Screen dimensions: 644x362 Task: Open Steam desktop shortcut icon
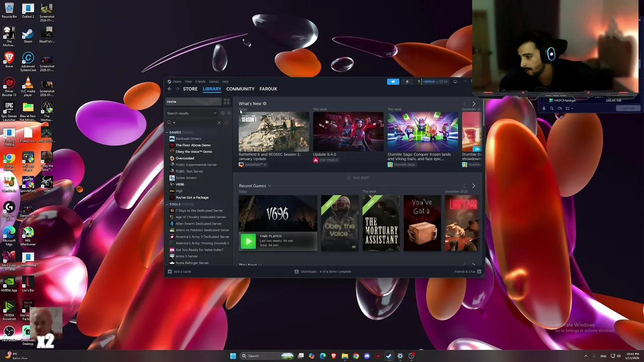pos(28,35)
